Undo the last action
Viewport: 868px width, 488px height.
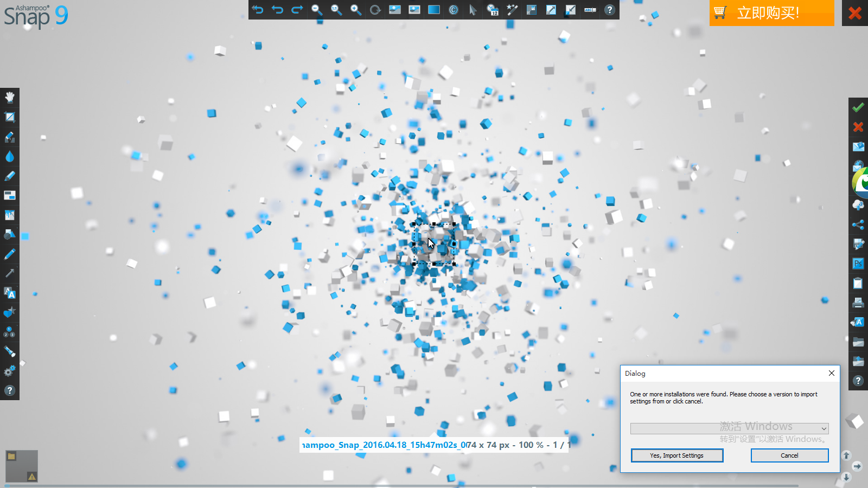pyautogui.click(x=277, y=10)
